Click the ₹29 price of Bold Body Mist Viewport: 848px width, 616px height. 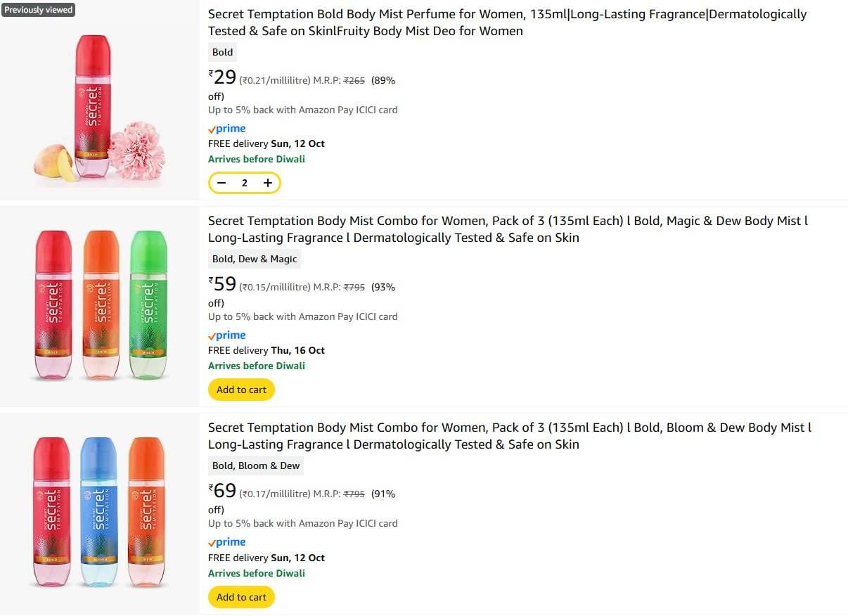coord(222,77)
